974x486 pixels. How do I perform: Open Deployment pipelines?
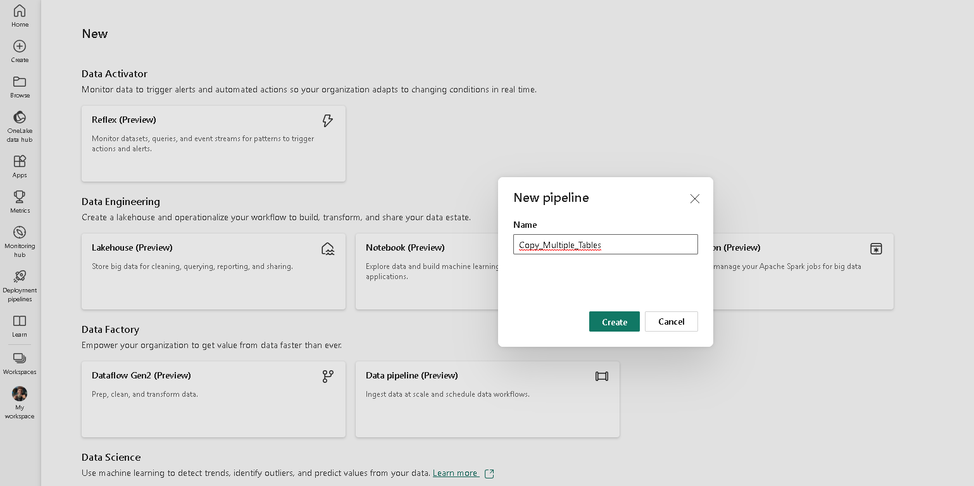[19, 286]
